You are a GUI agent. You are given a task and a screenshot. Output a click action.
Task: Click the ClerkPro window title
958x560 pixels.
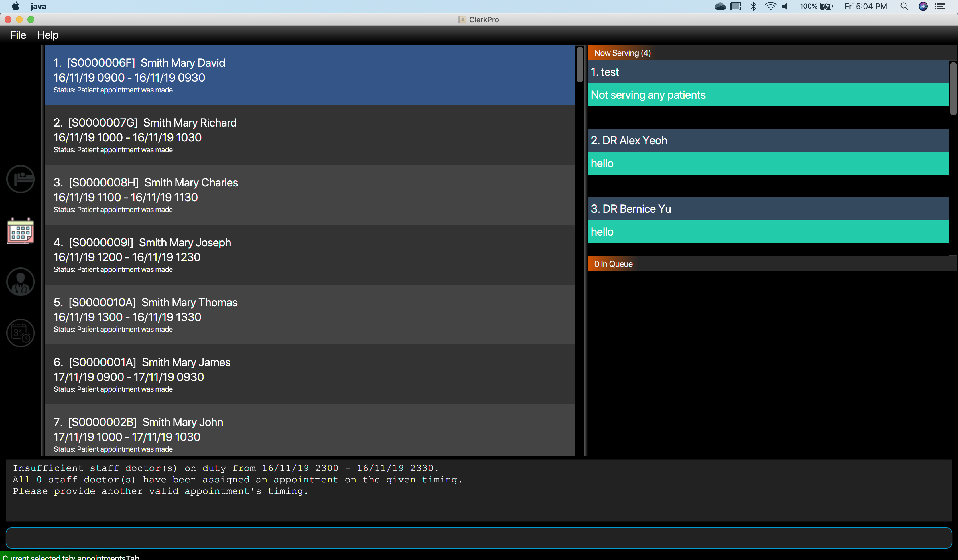tap(484, 19)
